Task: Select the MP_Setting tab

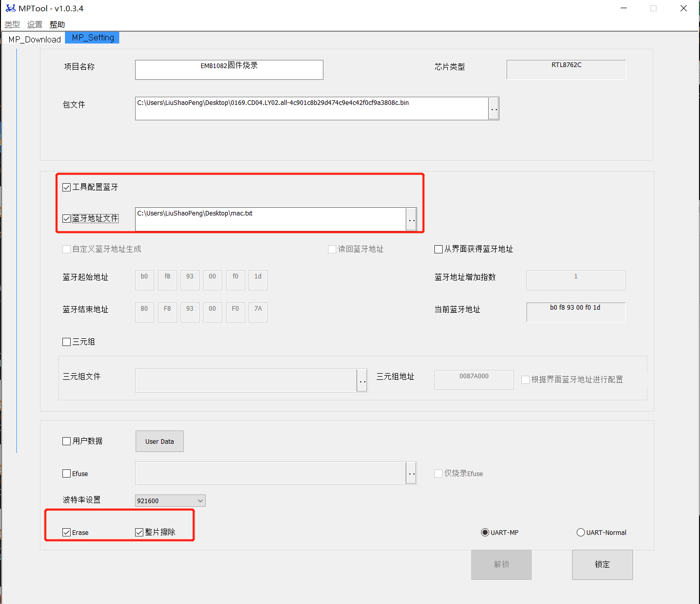Action: coord(93,37)
